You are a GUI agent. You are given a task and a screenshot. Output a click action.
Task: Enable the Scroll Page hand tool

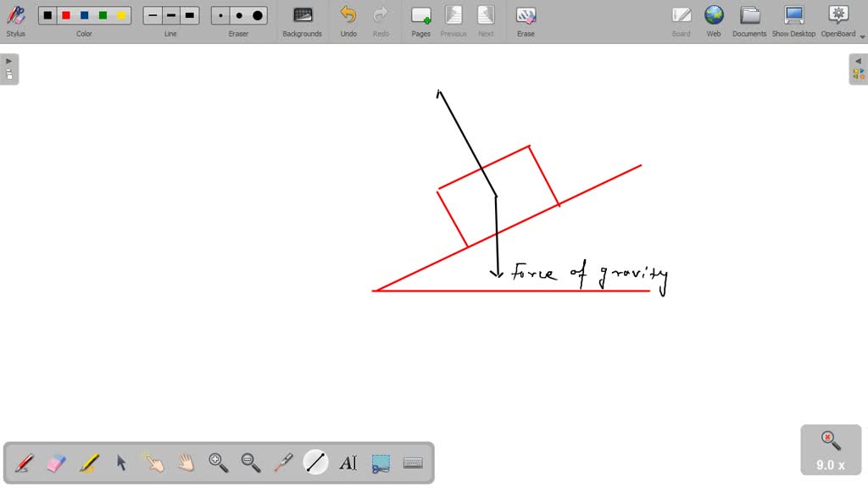pyautogui.click(x=185, y=462)
